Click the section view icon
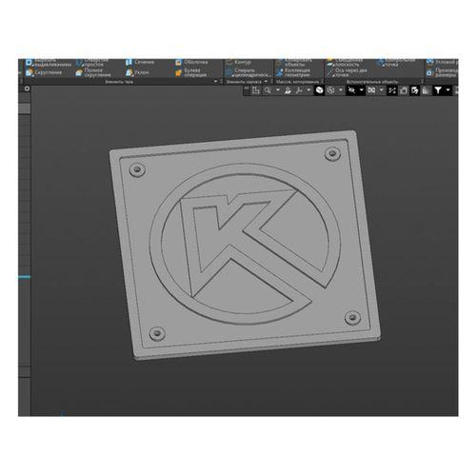The height and width of the screenshot is (476, 476). (371, 90)
